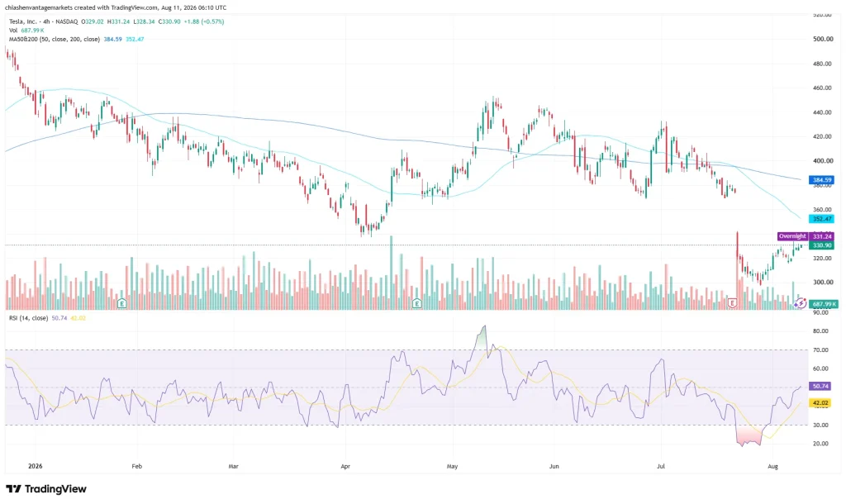Viewport: 846px width, 504px height.
Task: Click the Jun label on the time axis
Action: coord(554,466)
